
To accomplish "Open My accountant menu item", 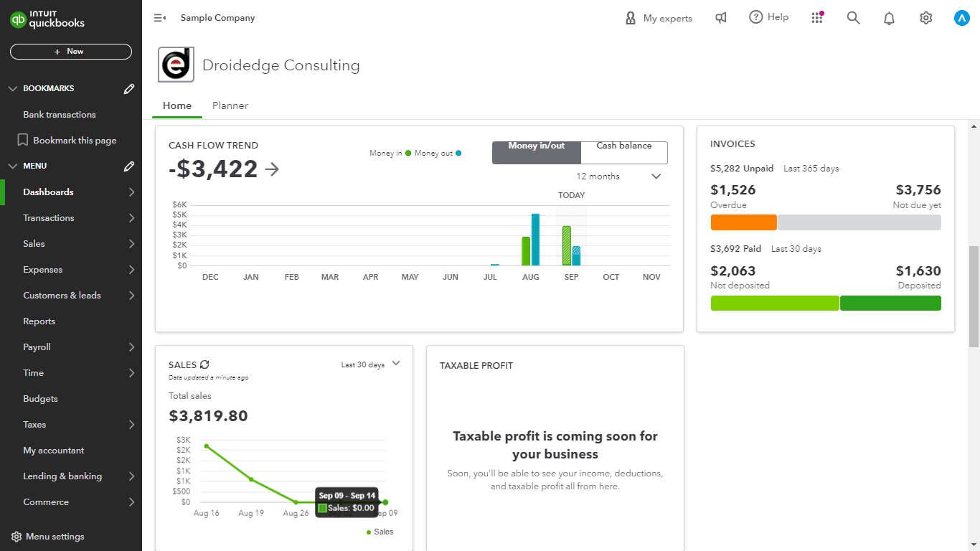I will 54,451.
